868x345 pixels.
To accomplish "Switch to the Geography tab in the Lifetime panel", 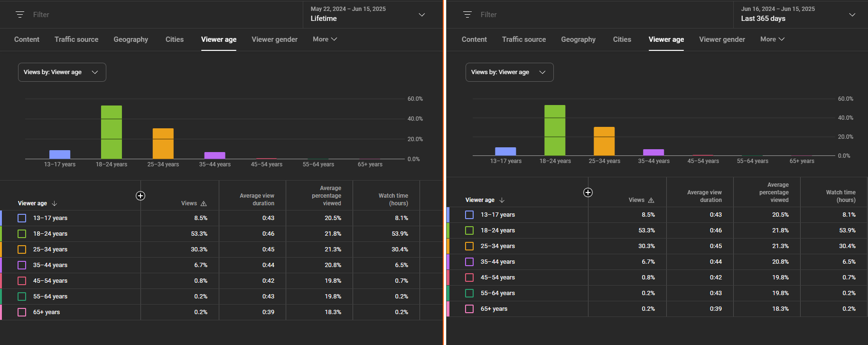I will [x=131, y=39].
